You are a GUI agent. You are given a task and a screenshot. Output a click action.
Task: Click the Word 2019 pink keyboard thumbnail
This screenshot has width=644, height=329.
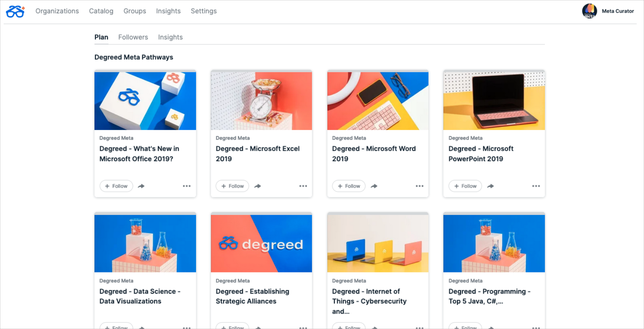pos(378,101)
